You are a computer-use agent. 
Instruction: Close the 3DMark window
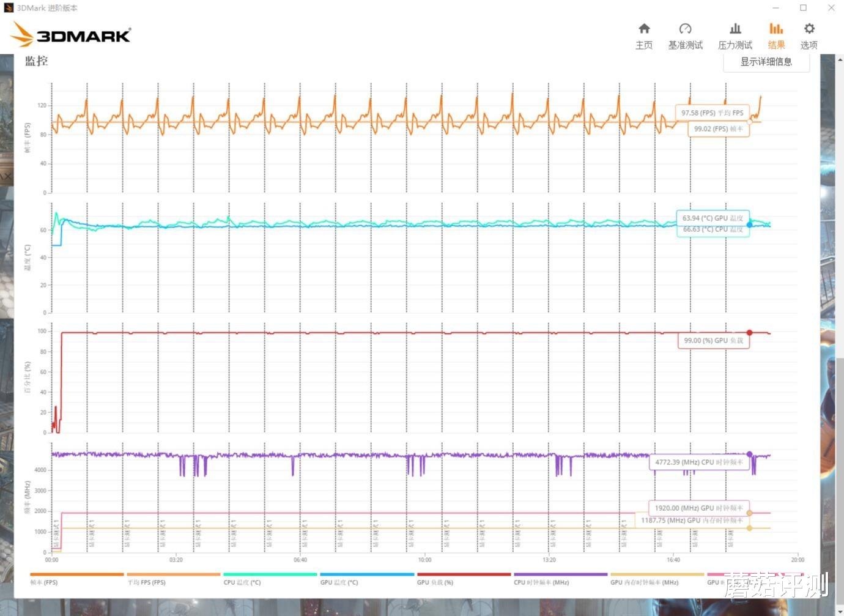click(x=831, y=8)
